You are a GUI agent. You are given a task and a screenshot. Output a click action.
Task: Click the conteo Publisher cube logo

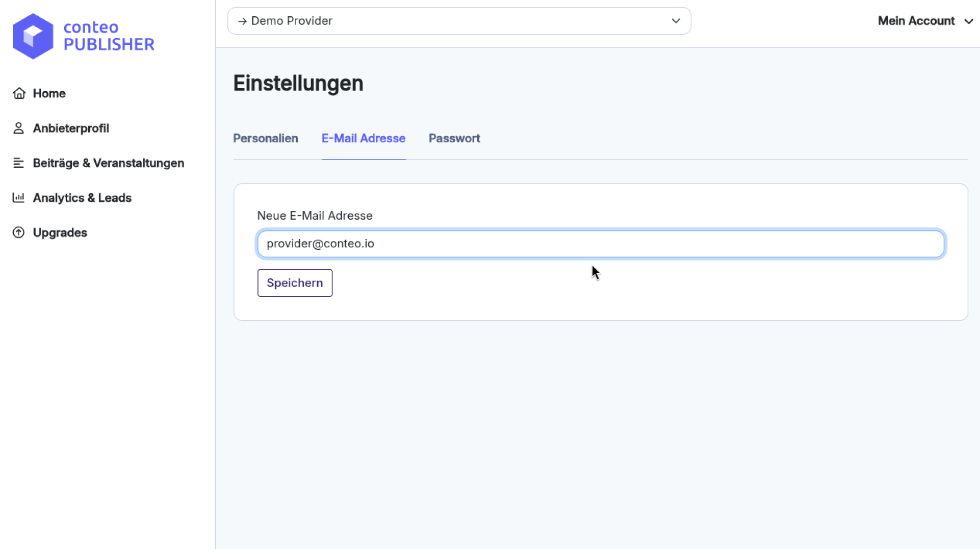[x=33, y=36]
